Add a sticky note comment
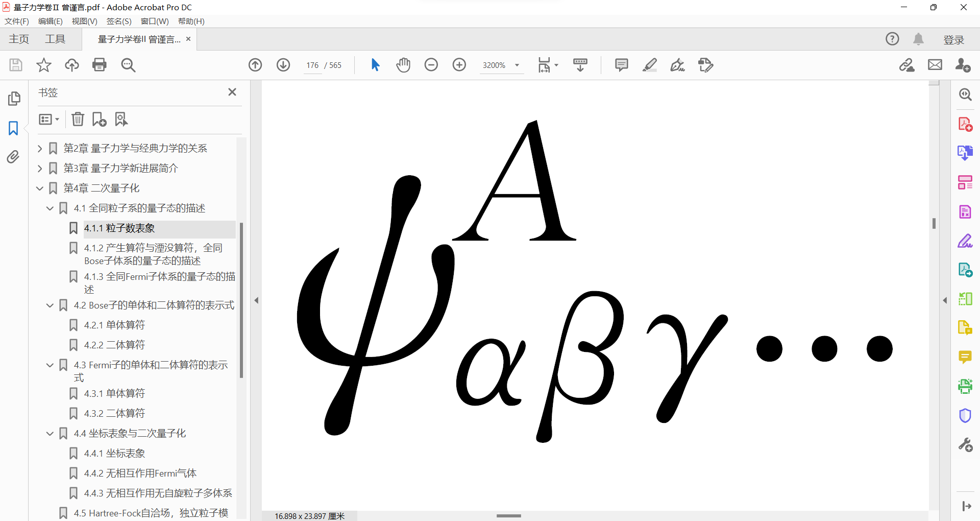The image size is (980, 521). pyautogui.click(x=621, y=65)
